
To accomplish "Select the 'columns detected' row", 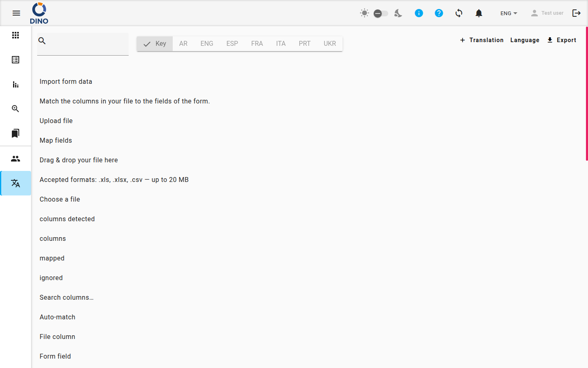I will point(310,219).
